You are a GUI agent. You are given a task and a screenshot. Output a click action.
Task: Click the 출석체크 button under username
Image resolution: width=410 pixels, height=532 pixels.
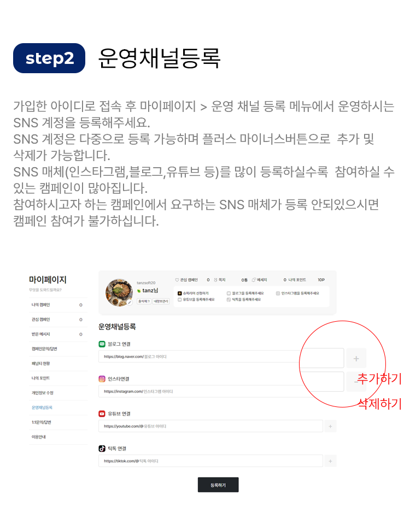pos(144,302)
